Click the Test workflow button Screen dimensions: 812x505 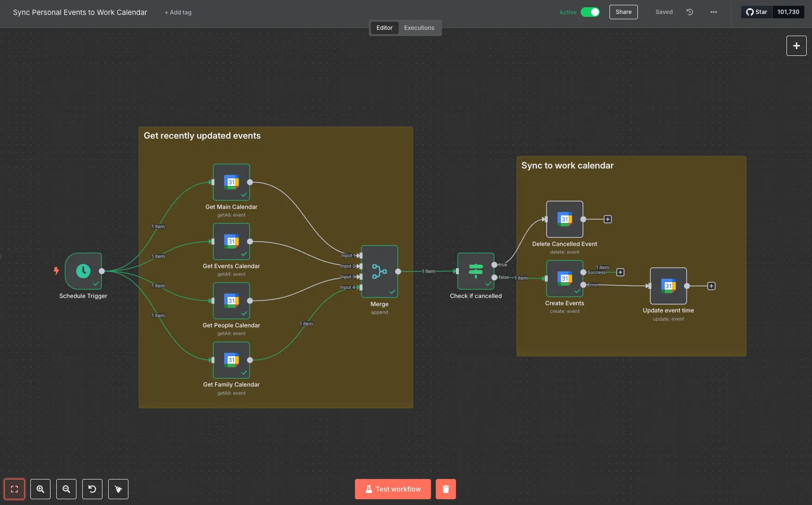(x=393, y=489)
